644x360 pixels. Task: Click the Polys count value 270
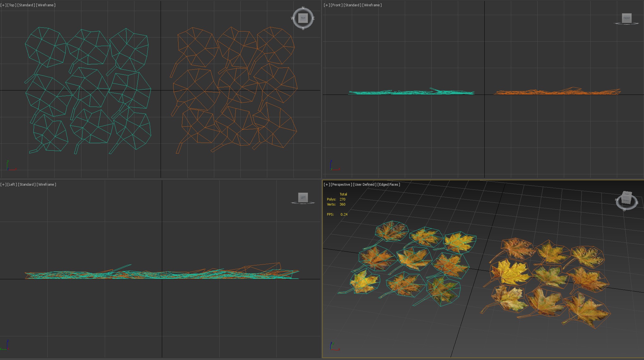point(342,199)
